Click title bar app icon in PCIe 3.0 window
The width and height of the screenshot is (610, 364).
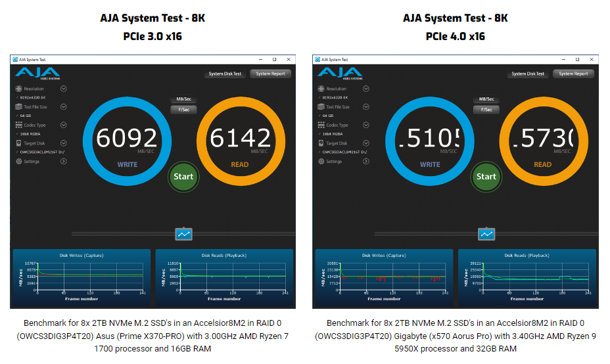15,60
